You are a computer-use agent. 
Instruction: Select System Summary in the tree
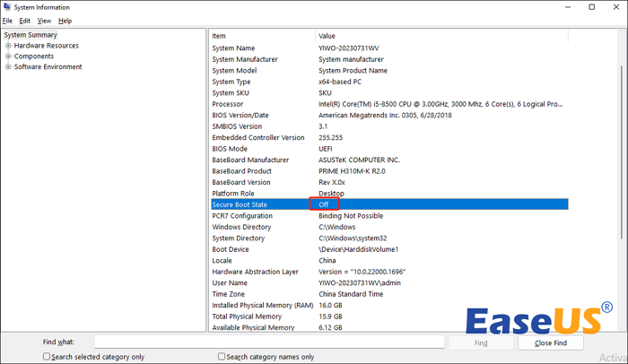(x=31, y=35)
